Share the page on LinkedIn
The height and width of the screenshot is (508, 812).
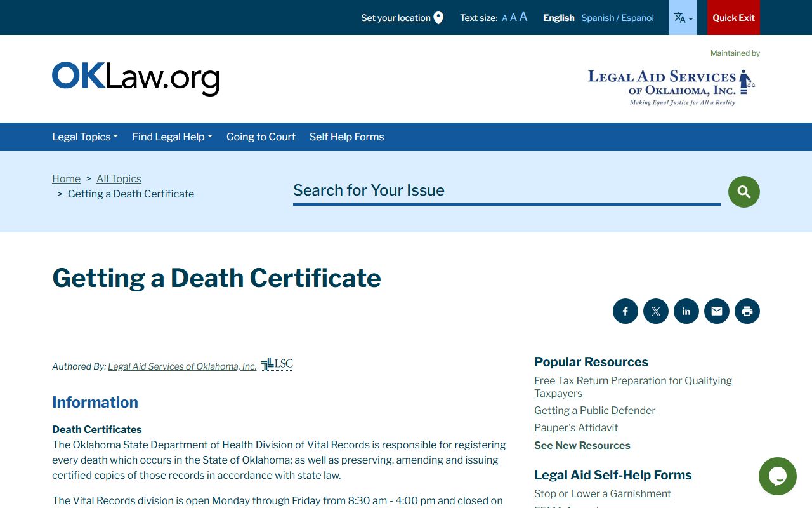click(x=686, y=311)
